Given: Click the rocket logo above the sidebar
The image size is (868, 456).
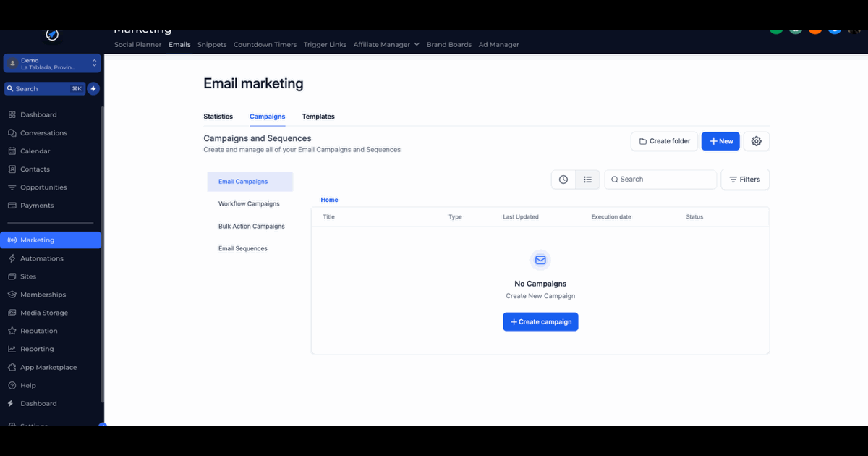Looking at the screenshot, I should [52, 35].
